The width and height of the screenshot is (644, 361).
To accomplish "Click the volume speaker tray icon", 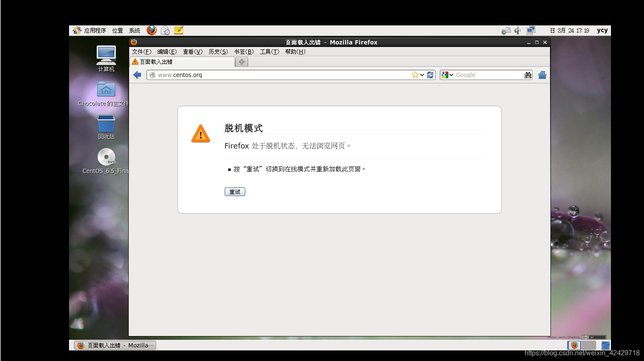I will 517,30.
